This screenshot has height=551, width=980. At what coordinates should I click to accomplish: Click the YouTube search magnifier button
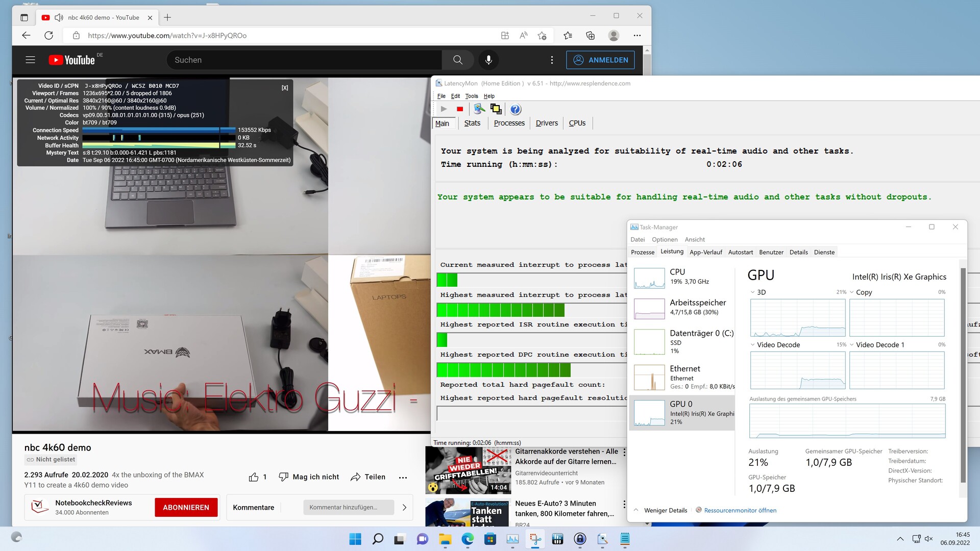pos(457,60)
